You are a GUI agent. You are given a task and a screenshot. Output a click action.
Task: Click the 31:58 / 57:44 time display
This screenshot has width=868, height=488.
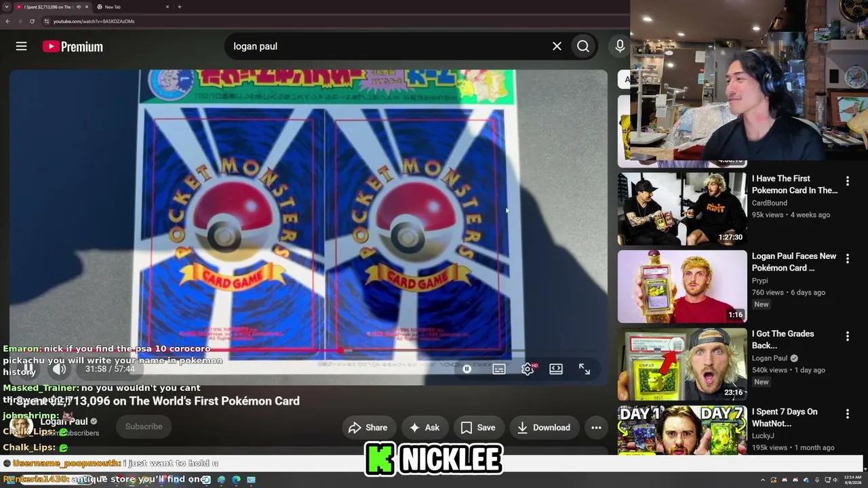click(x=110, y=369)
